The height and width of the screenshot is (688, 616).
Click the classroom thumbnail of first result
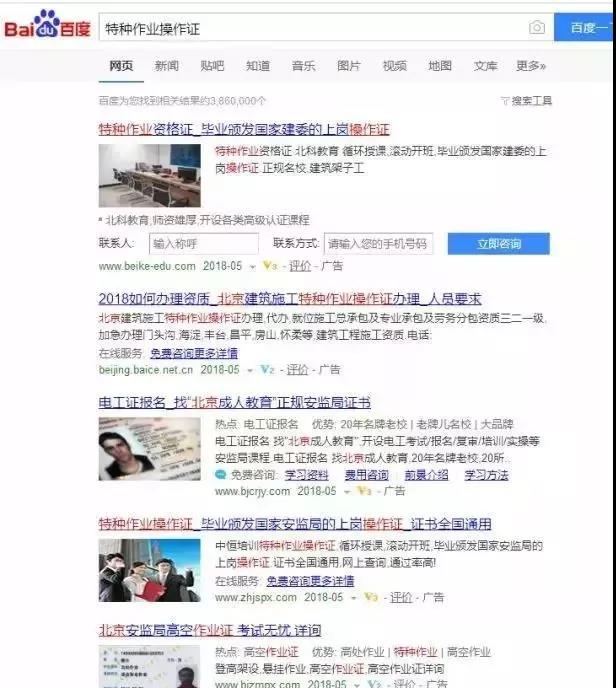(x=150, y=176)
